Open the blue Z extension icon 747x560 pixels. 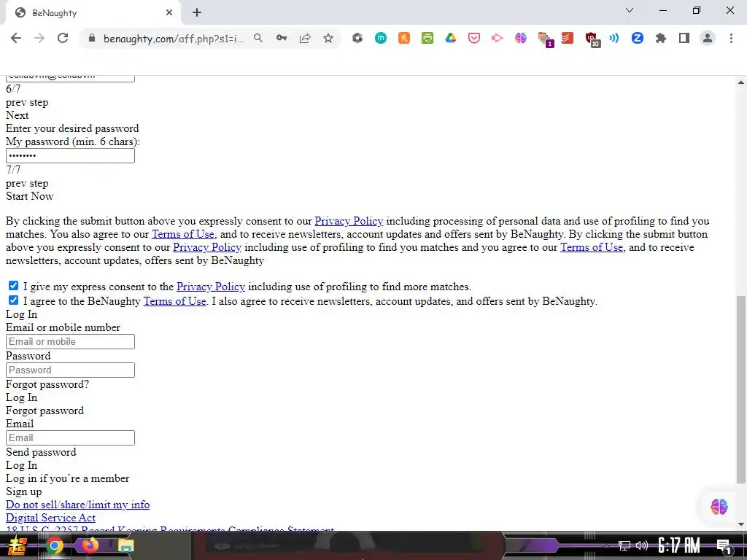point(638,38)
